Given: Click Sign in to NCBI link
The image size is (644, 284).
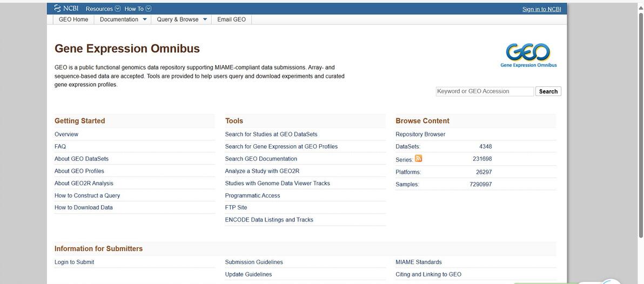Looking at the screenshot, I should [x=541, y=9].
